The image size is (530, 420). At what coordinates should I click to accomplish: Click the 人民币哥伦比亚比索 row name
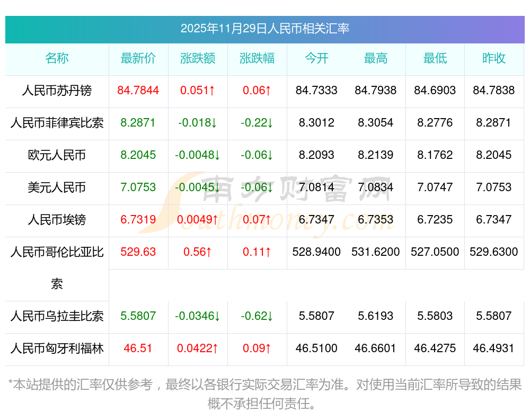(57, 268)
